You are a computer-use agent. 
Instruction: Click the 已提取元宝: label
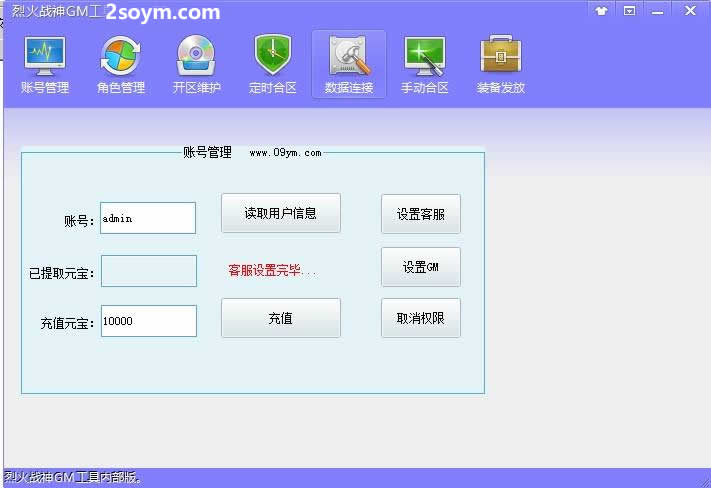point(62,273)
